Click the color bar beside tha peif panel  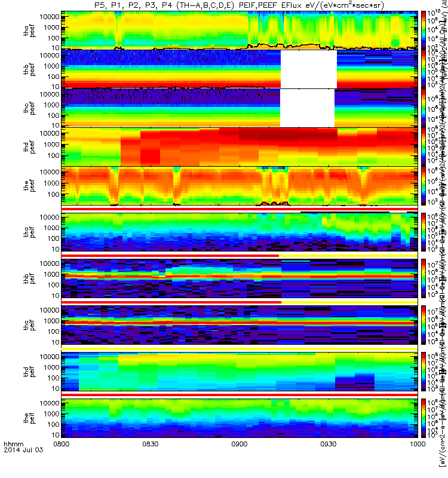point(424,232)
